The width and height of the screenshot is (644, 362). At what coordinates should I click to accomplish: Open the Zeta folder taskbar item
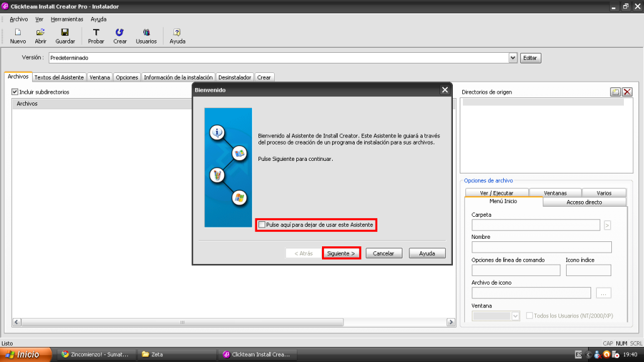[177, 354]
